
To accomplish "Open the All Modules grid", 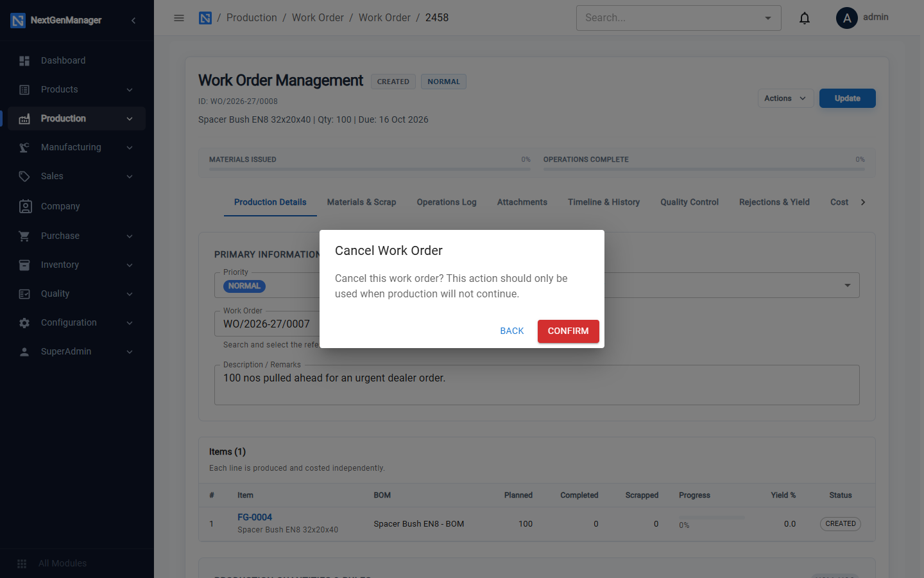I will pyautogui.click(x=22, y=563).
